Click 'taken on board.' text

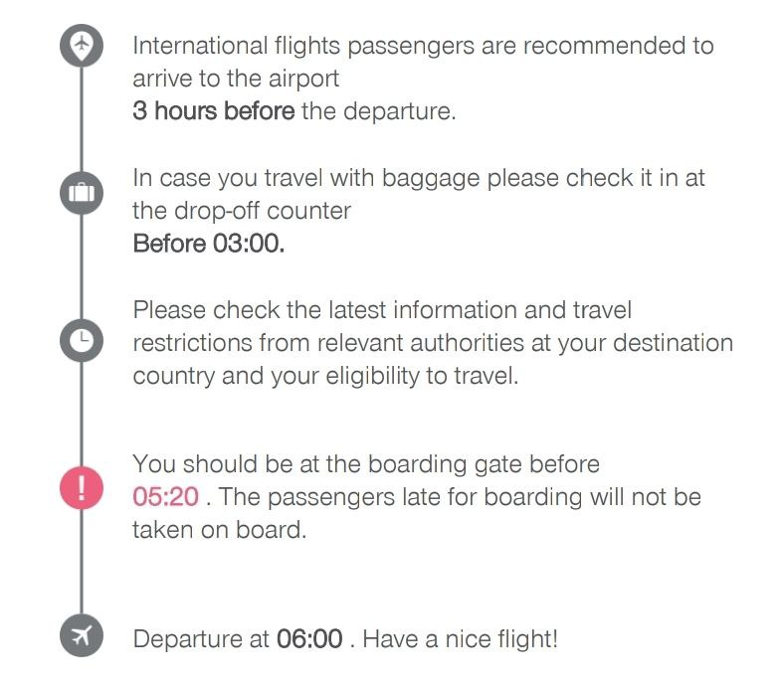tap(219, 530)
